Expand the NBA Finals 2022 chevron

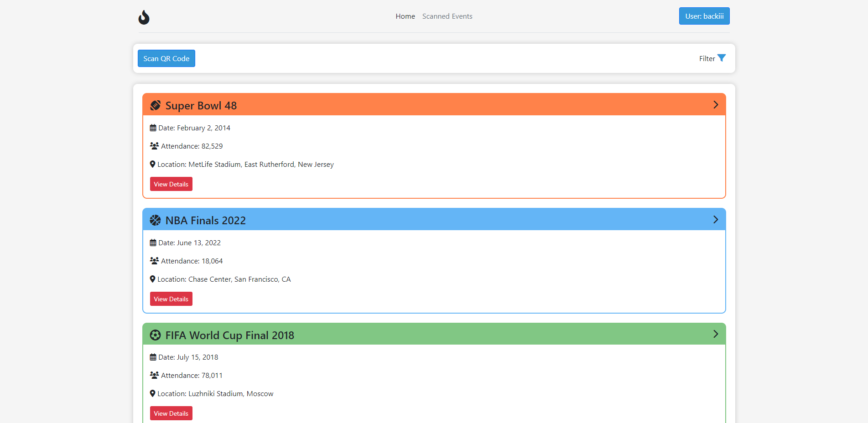point(716,220)
